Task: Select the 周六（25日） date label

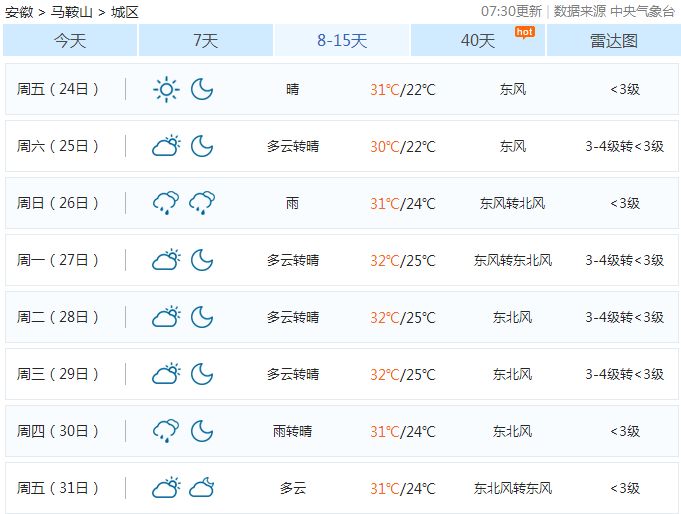Action: click(58, 146)
